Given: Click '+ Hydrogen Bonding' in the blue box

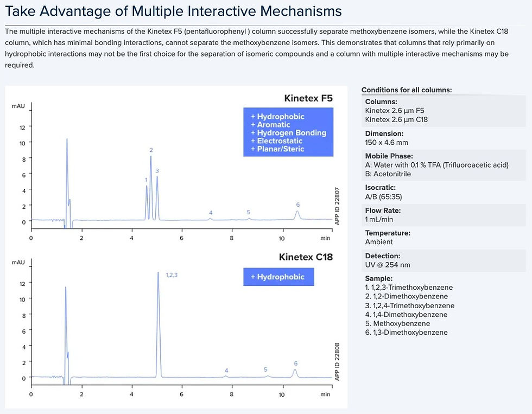Looking at the screenshot, I should click(x=288, y=132).
